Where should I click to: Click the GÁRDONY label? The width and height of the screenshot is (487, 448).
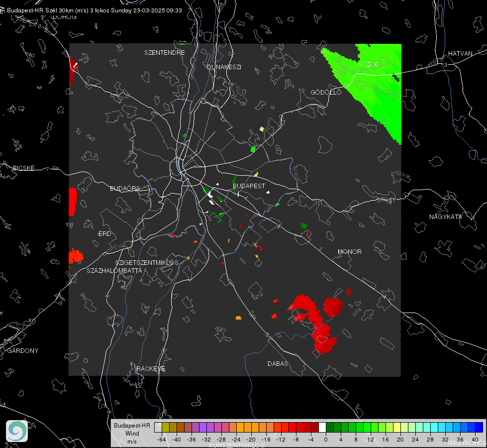pyautogui.click(x=23, y=351)
